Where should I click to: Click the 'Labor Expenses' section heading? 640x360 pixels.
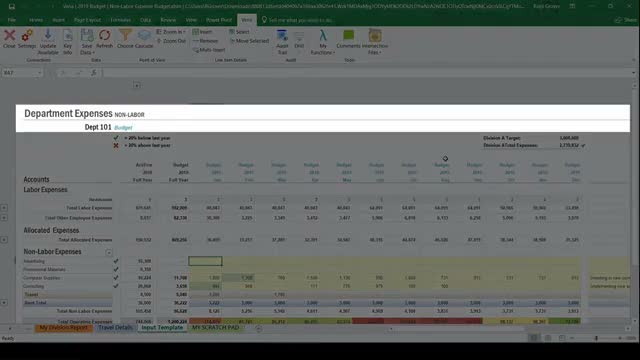point(45,190)
